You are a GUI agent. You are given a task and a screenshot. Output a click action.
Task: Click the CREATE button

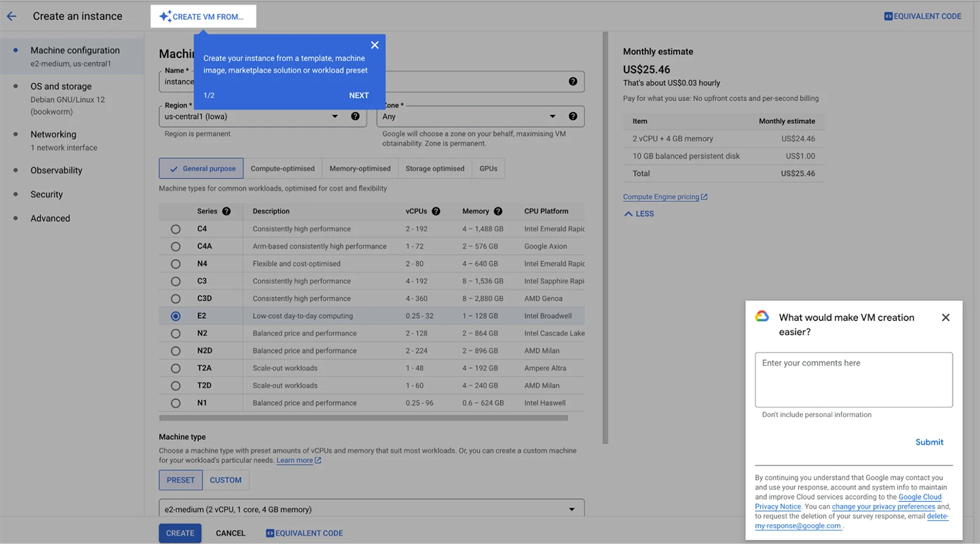tap(180, 533)
